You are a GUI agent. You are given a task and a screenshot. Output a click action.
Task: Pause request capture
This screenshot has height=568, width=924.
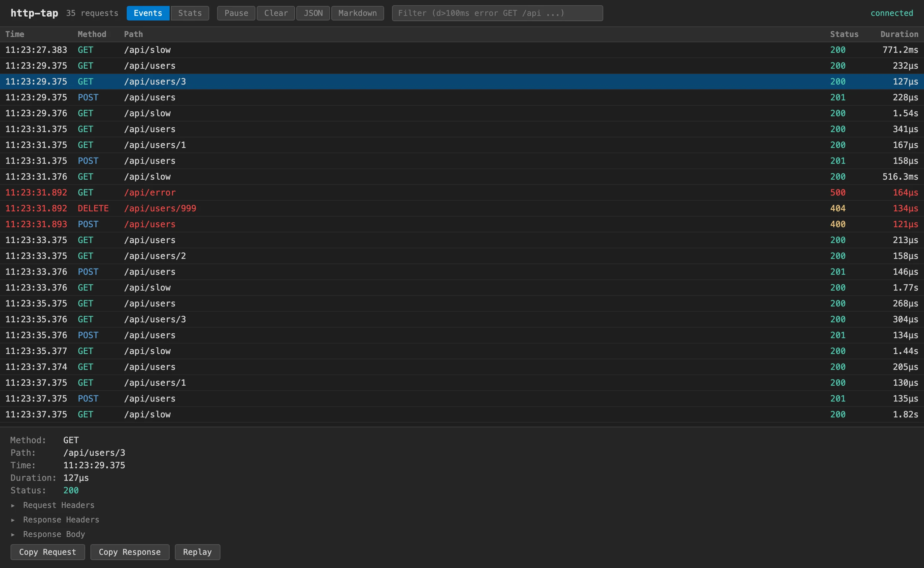[x=236, y=13]
